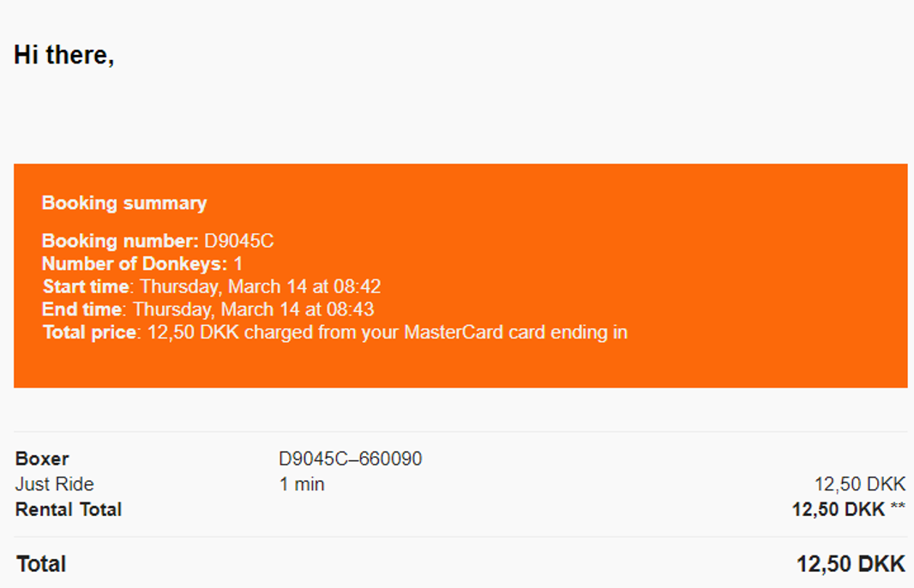
Task: Select the Just Ride row label
Action: click(x=54, y=484)
